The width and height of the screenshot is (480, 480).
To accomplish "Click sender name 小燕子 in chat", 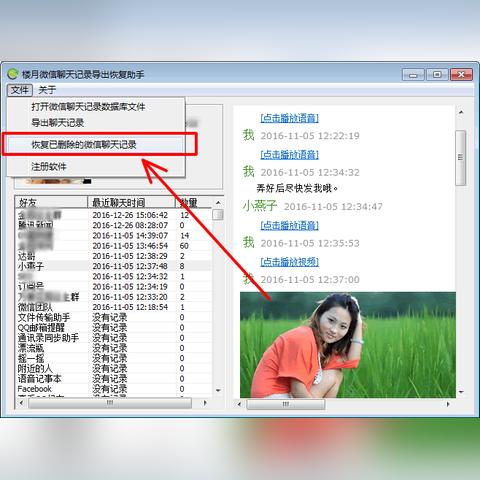I will [x=260, y=206].
